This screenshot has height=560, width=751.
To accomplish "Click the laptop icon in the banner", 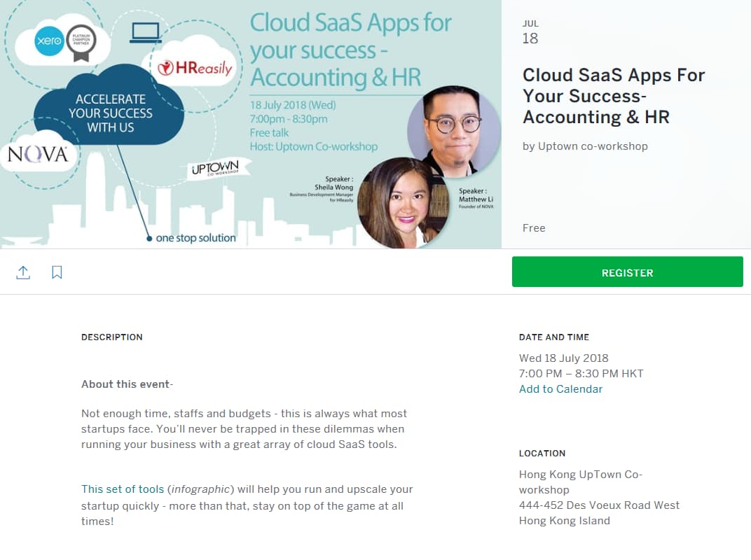I will click(146, 33).
